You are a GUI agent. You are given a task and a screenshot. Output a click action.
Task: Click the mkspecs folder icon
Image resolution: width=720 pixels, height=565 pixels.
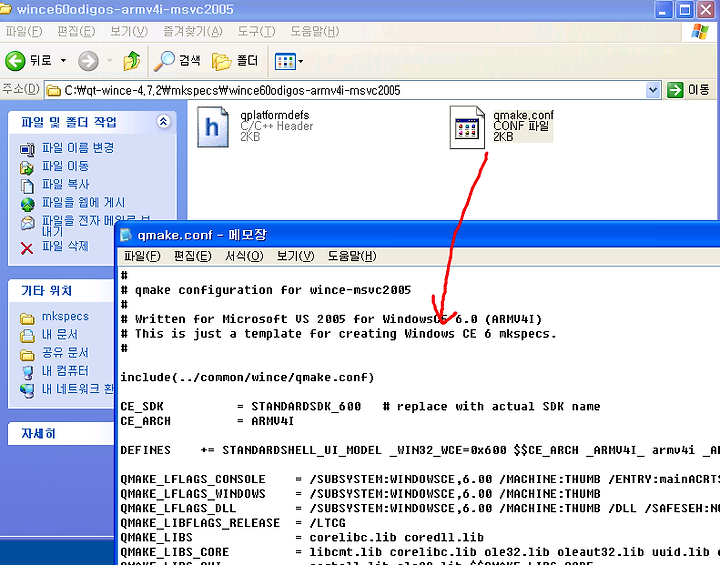click(27, 318)
